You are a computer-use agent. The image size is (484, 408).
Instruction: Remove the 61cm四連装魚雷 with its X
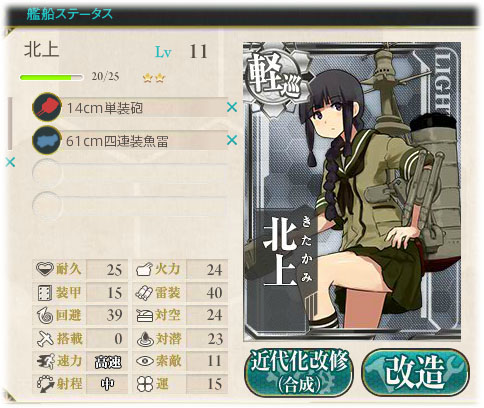click(232, 140)
